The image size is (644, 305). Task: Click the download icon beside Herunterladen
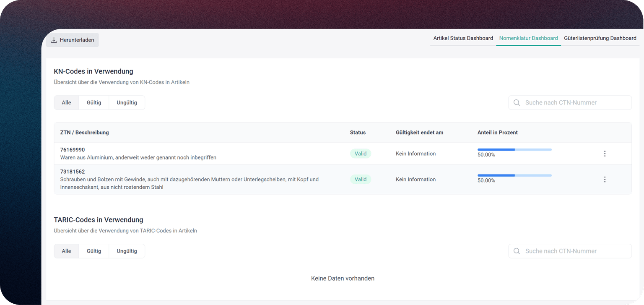(54, 39)
